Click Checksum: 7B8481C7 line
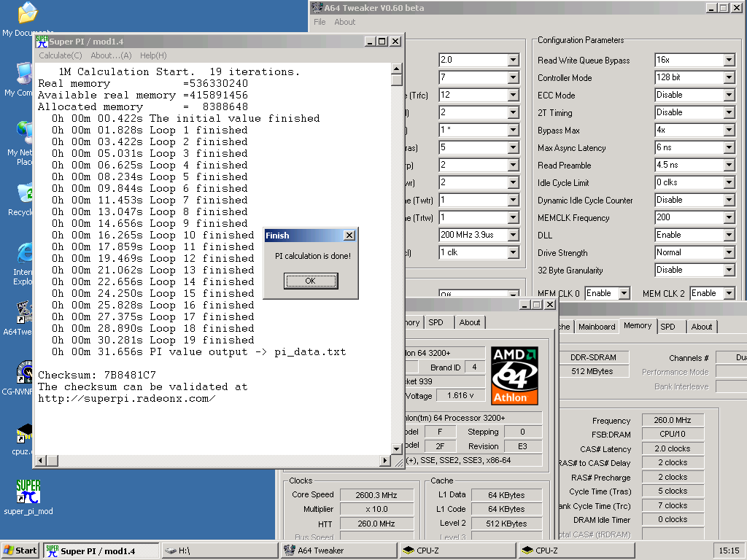 [97, 376]
